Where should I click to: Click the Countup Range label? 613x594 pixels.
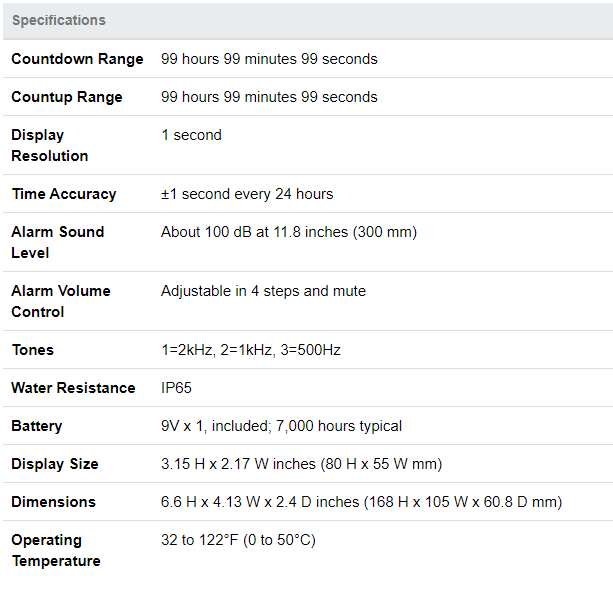point(67,97)
